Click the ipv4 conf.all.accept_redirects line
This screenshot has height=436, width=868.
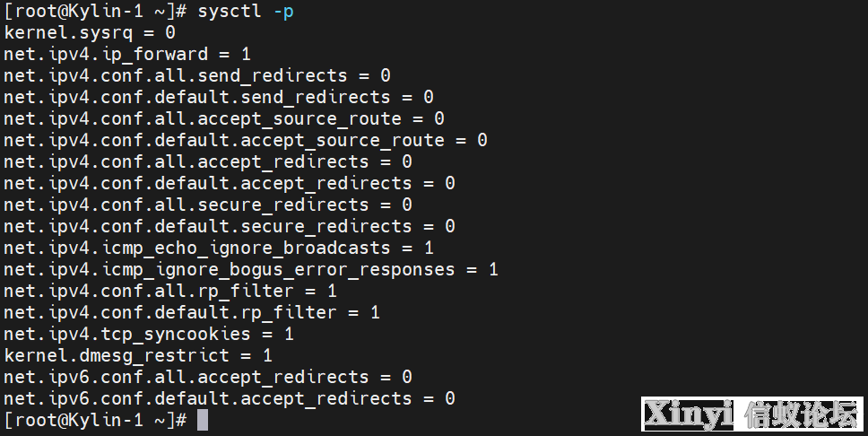(208, 161)
